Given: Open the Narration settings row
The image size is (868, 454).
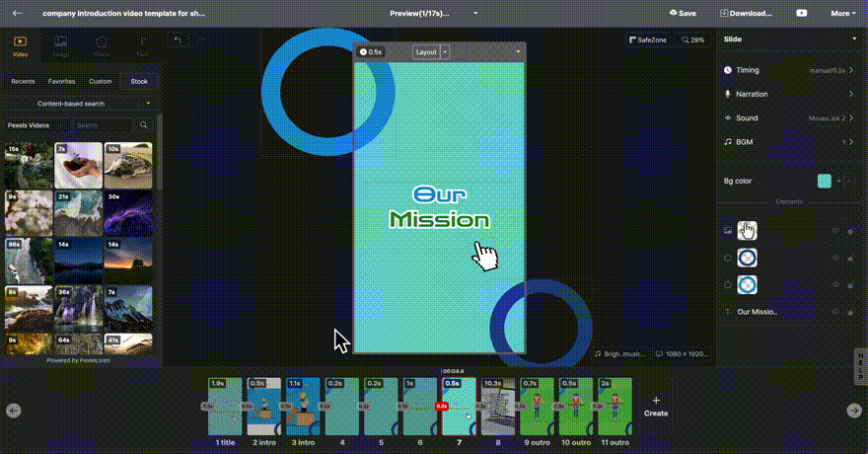Looking at the screenshot, I should [788, 94].
